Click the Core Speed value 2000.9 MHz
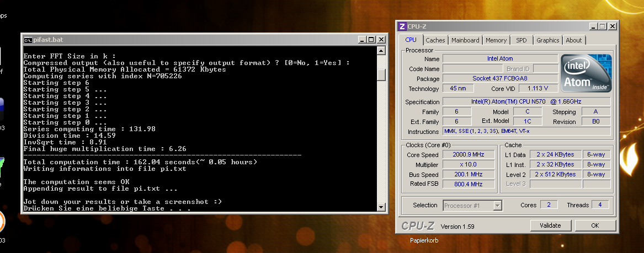644x253 pixels. pyautogui.click(x=469, y=154)
